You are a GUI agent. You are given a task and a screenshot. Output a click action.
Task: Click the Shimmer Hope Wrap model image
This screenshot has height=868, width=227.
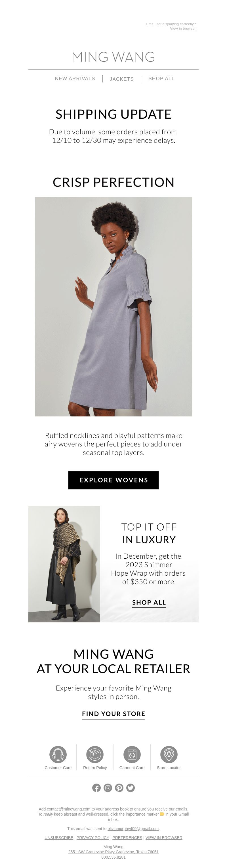(64, 564)
